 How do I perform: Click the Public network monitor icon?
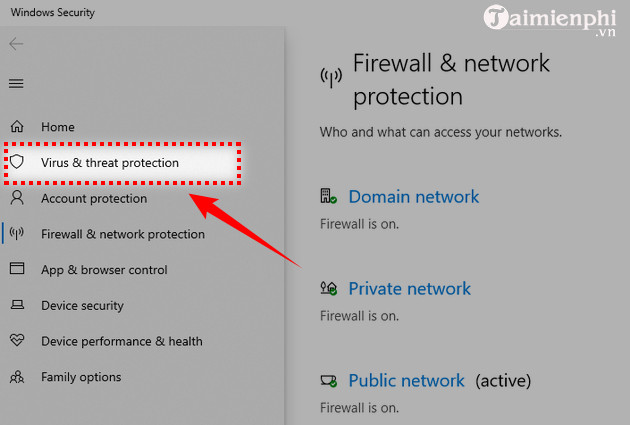coord(328,381)
